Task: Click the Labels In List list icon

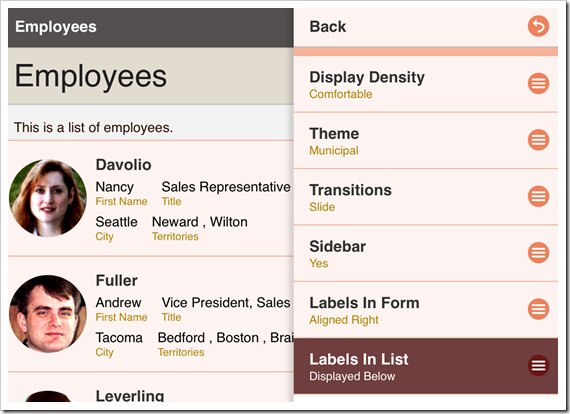Action: click(x=538, y=365)
